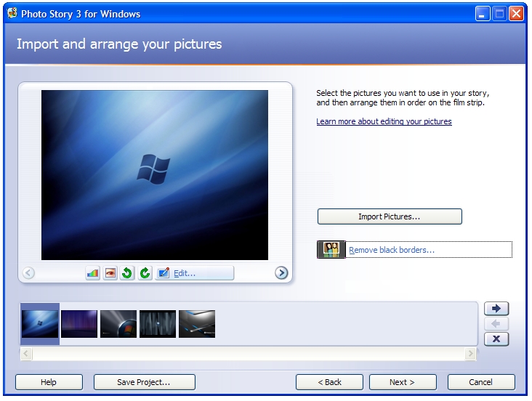Viewport: 532px width, 401px height.
Task: Rotate picture clockwise
Action: [145, 273]
